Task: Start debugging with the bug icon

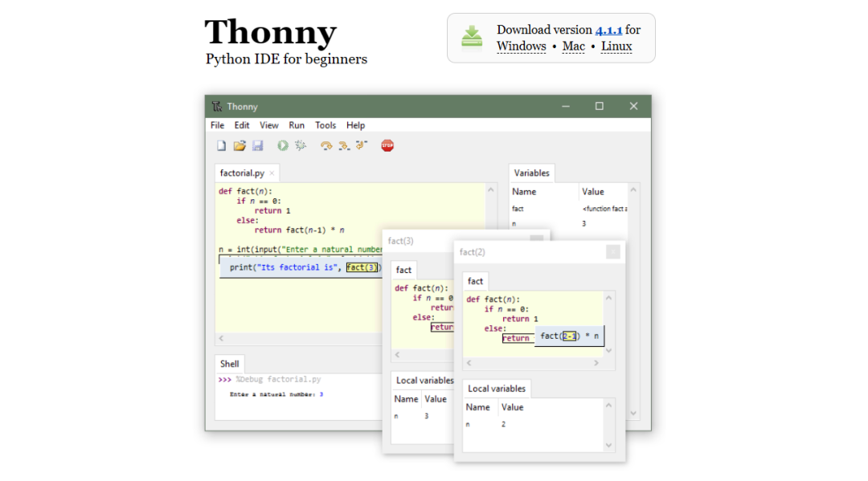Action: tap(301, 145)
